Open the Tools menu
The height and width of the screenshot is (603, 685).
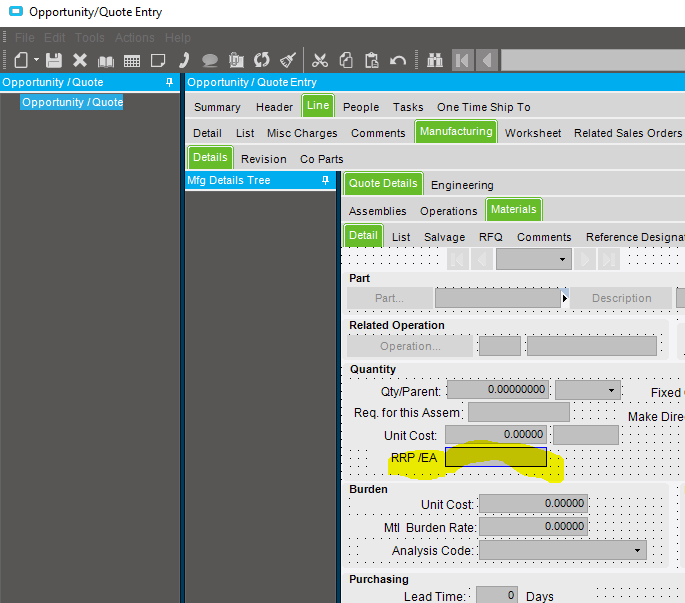tap(90, 38)
